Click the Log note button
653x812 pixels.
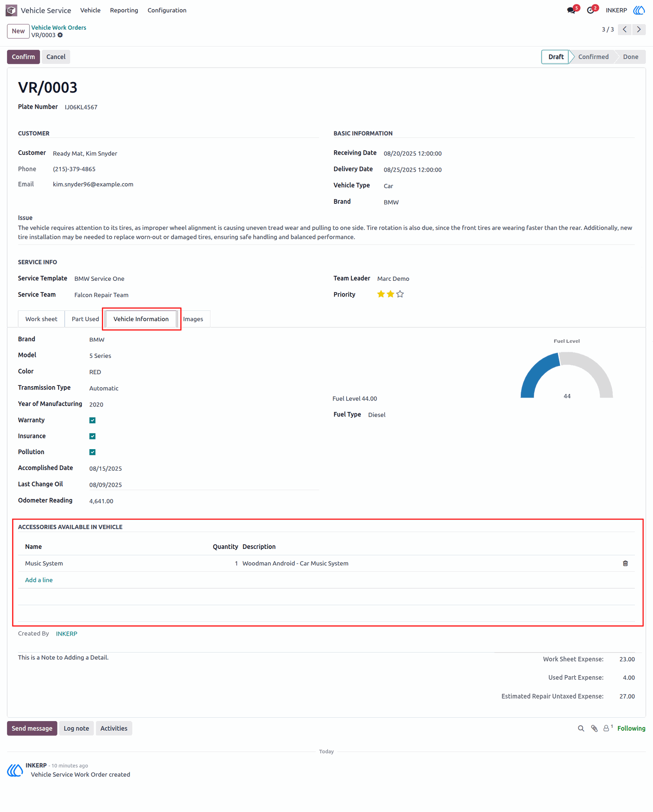(77, 728)
